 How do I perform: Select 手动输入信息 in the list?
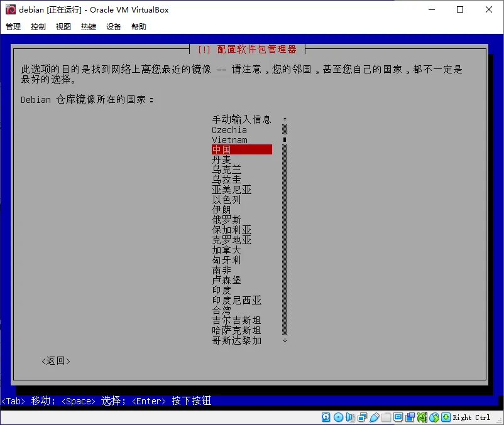point(242,119)
